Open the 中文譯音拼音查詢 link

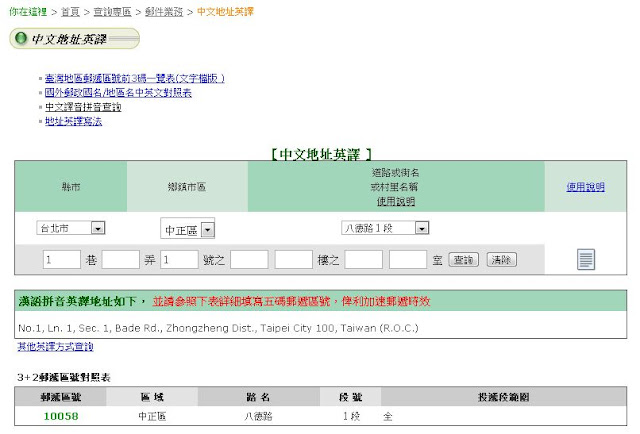click(x=83, y=107)
